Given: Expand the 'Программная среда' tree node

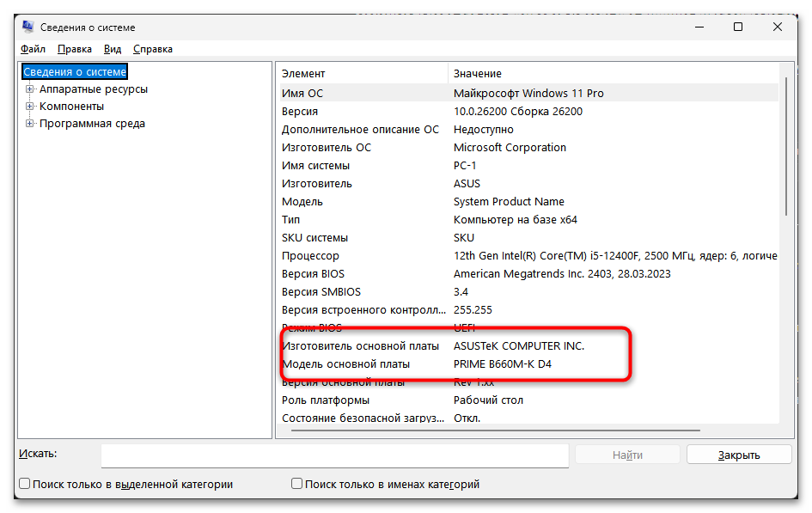Looking at the screenshot, I should [29, 123].
